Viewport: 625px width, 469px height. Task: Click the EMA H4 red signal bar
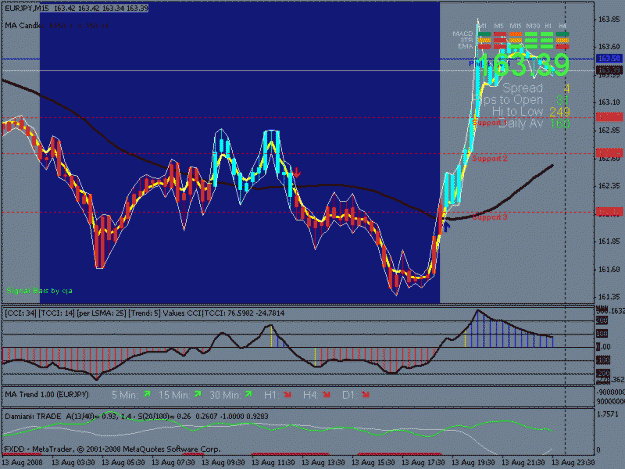pos(562,47)
